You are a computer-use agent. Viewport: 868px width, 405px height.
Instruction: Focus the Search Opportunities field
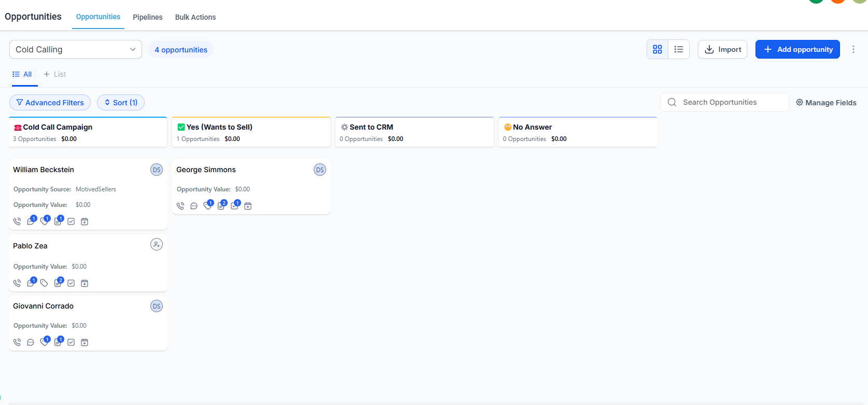click(724, 102)
